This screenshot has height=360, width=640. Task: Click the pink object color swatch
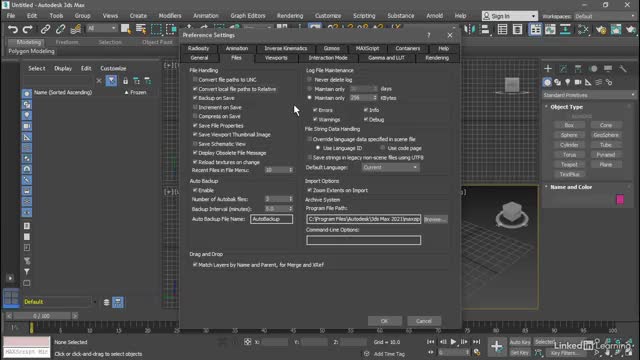coord(620,200)
